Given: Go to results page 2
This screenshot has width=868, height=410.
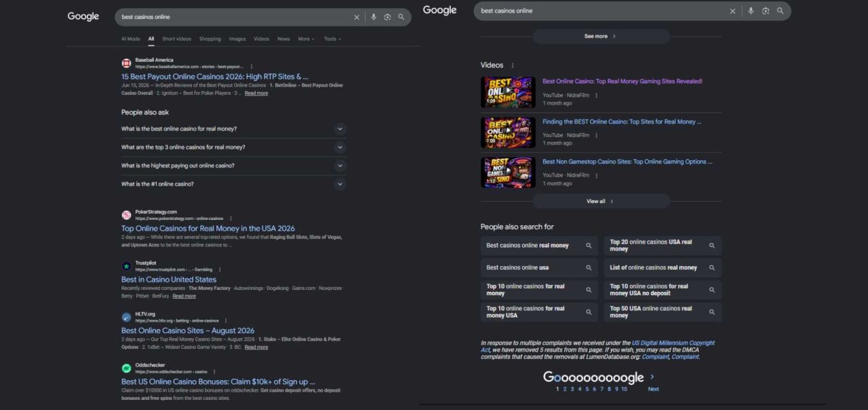Looking at the screenshot, I should 564,389.
